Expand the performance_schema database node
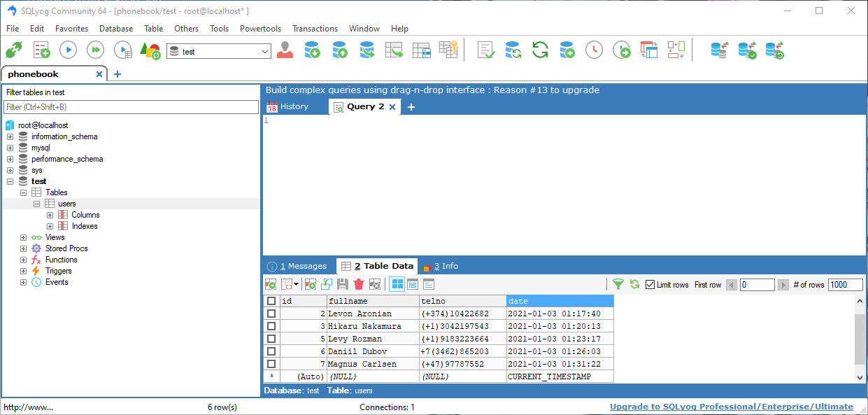This screenshot has width=868, height=415. tap(10, 159)
